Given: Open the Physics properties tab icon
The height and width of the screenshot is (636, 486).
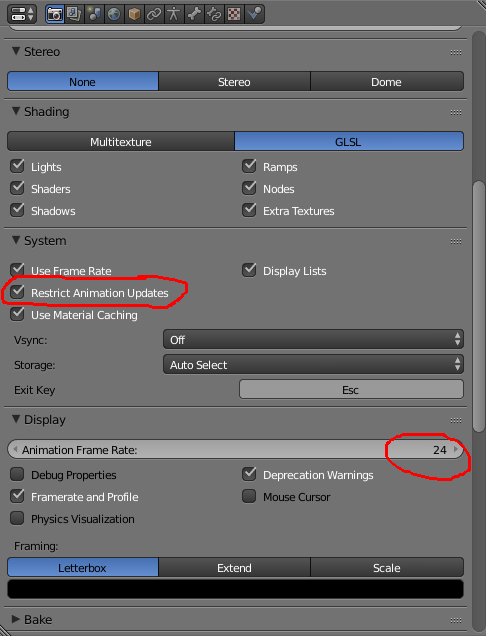Looking at the screenshot, I should (x=254, y=14).
